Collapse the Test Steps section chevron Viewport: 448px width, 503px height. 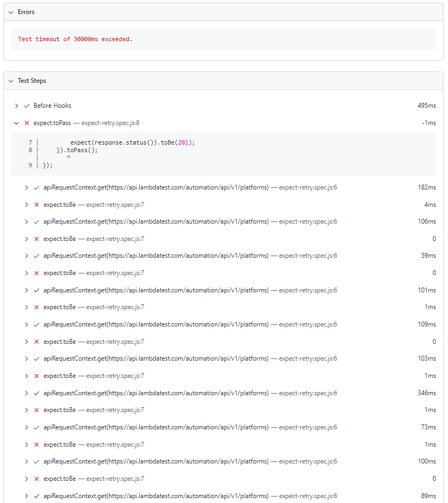point(11,81)
